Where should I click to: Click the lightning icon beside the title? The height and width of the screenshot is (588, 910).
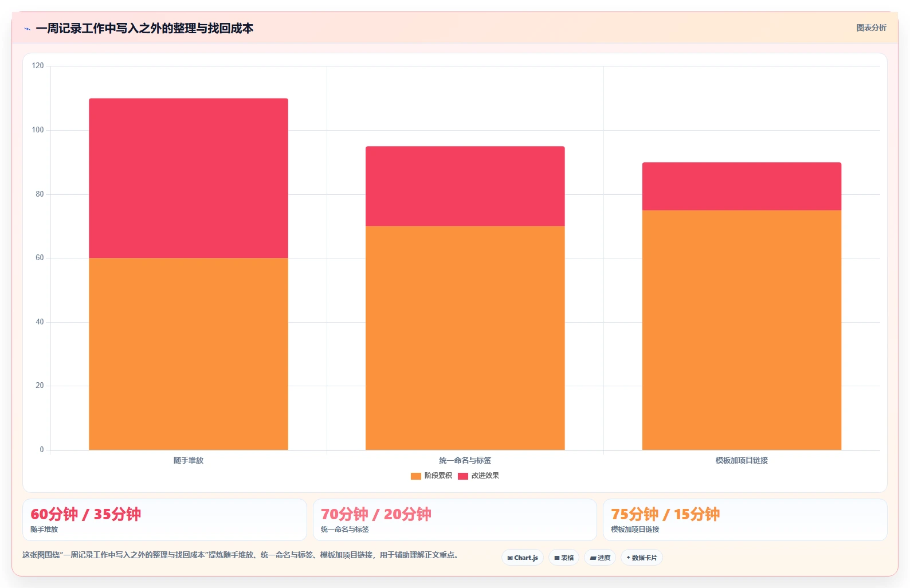27,29
